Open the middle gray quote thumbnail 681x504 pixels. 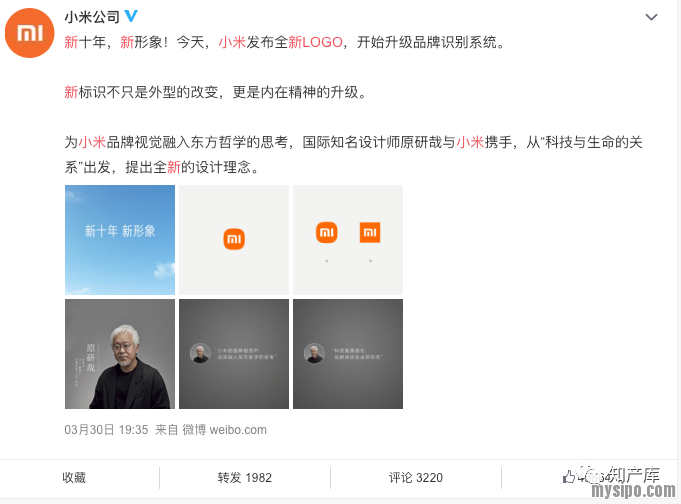234,354
